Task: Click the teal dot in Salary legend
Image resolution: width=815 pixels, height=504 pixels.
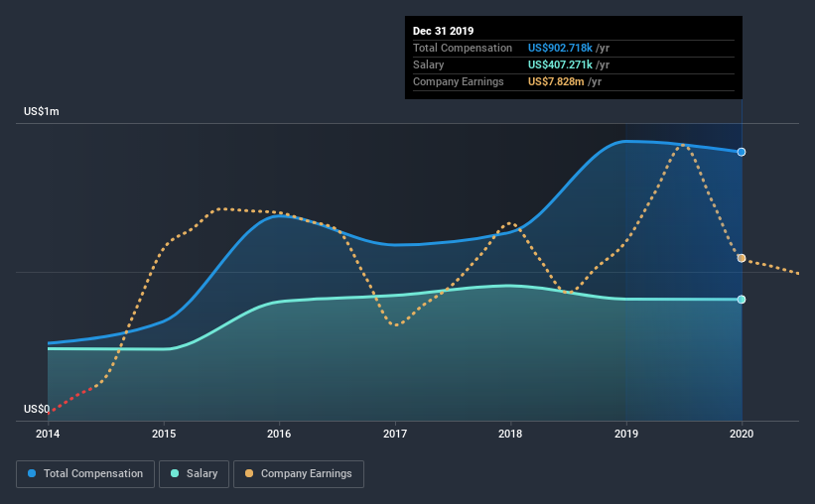Action: [x=175, y=473]
